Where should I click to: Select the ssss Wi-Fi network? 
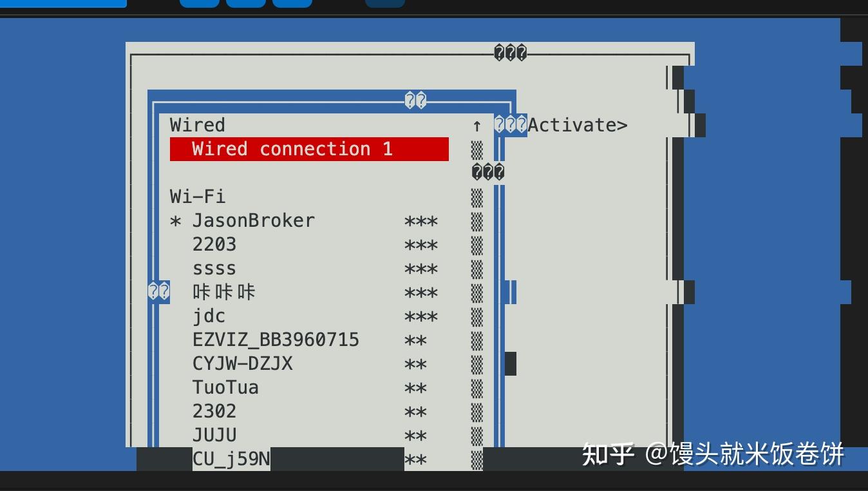point(309,268)
